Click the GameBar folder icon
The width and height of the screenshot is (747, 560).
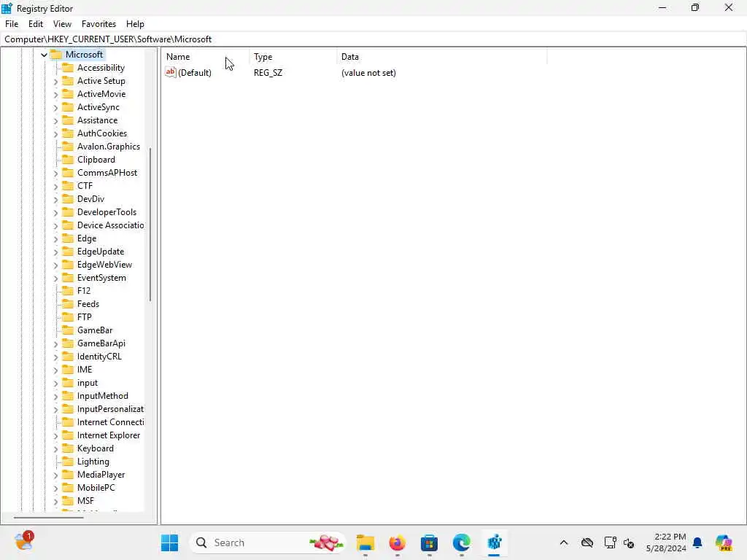[x=68, y=330]
